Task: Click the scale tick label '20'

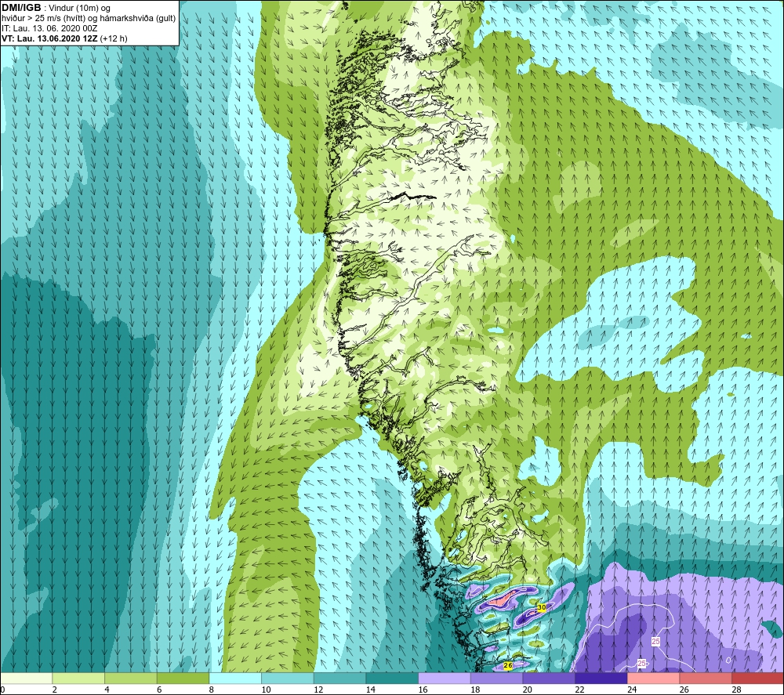Action: (x=527, y=690)
